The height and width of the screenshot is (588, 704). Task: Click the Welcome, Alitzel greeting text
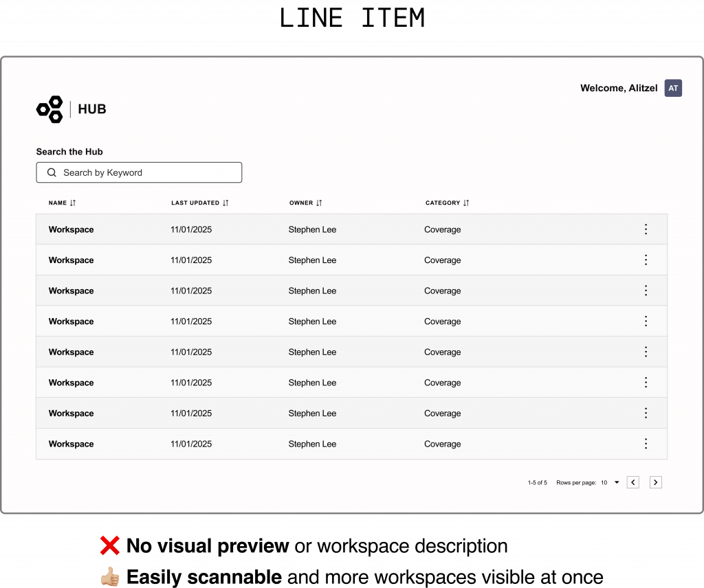tap(619, 88)
